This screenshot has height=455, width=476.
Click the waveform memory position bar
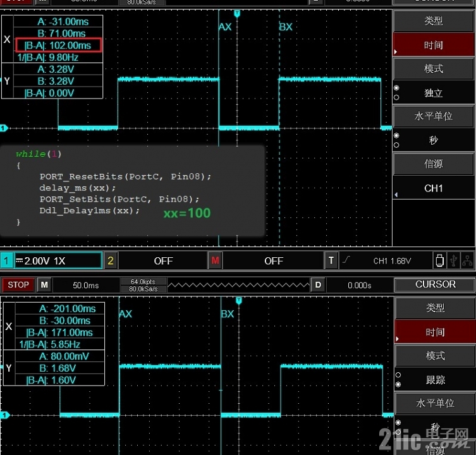coord(238,285)
